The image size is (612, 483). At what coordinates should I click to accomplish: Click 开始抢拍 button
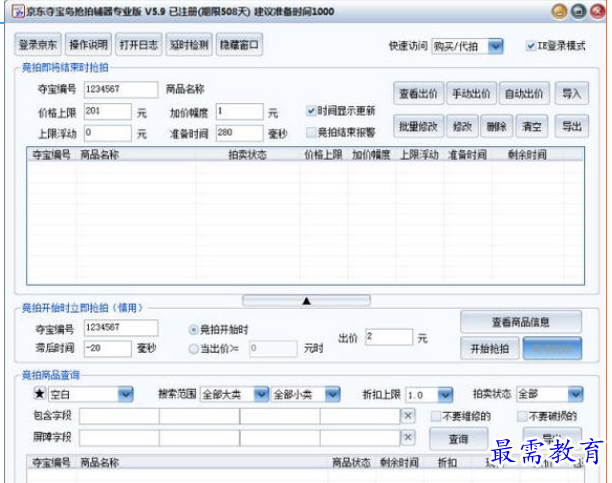[490, 348]
